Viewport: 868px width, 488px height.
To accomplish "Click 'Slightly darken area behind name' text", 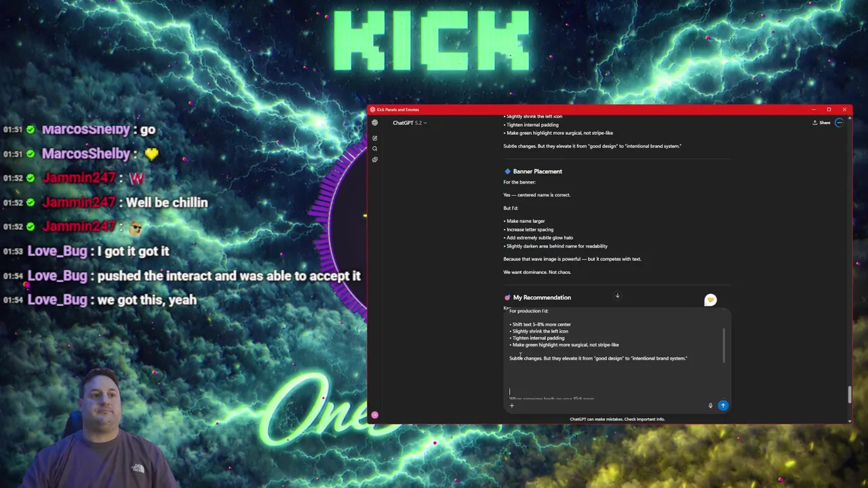I will tap(555, 246).
